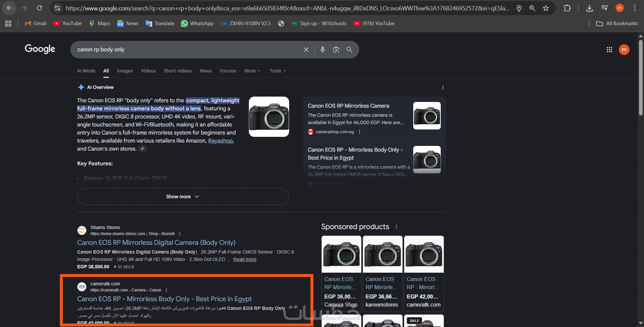
Task: Submit search with magnifying glass icon
Action: coord(349,50)
